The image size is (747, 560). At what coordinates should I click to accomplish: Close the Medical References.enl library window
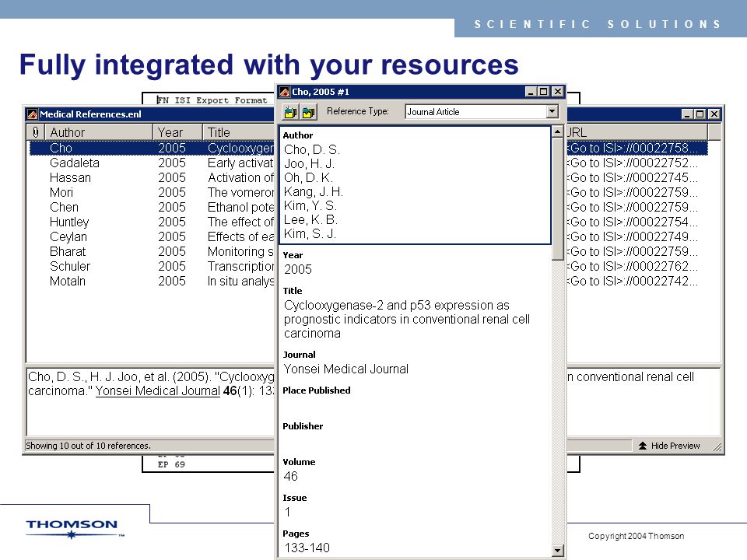[714, 114]
